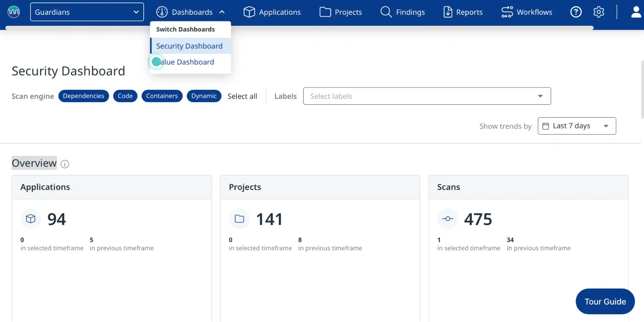The height and width of the screenshot is (322, 644).
Task: Click the user profile icon
Action: pyautogui.click(x=636, y=12)
